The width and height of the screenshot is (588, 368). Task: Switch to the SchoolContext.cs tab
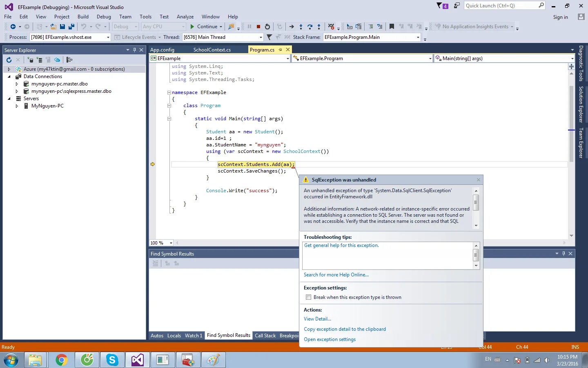212,50
